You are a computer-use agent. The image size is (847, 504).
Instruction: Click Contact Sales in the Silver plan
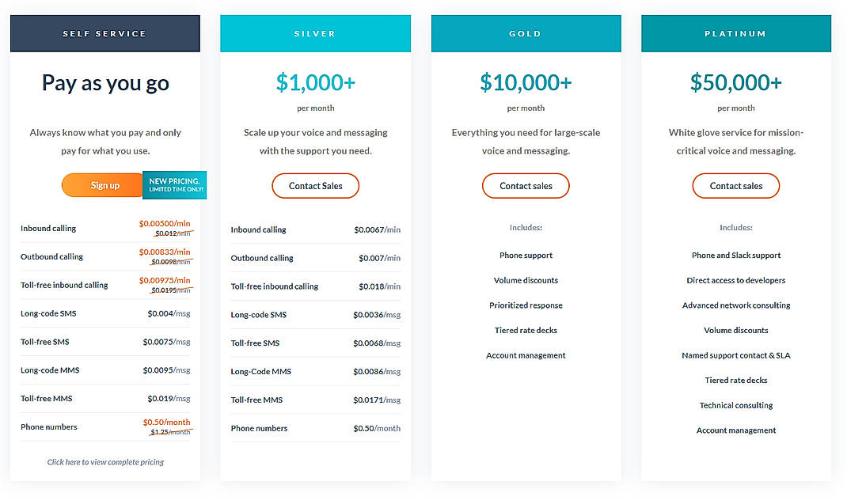[315, 185]
